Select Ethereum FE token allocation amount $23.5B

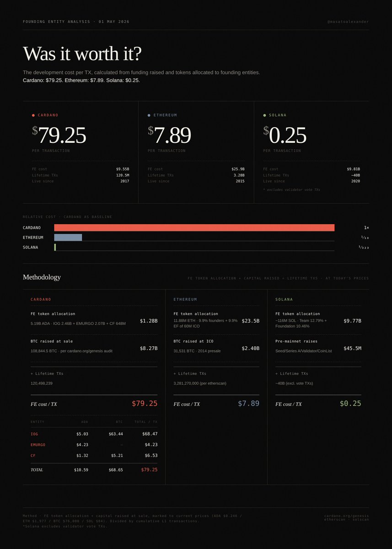point(251,321)
